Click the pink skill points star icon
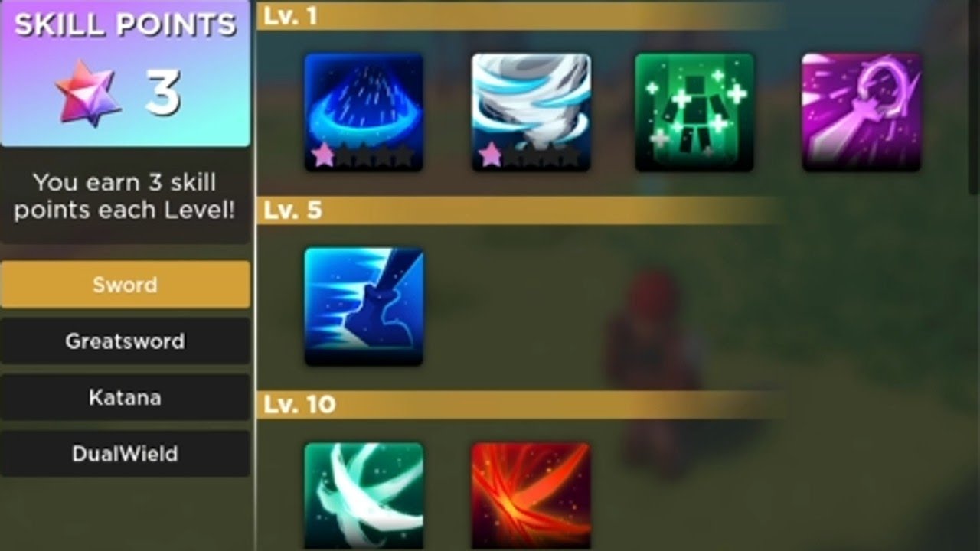 tap(88, 95)
